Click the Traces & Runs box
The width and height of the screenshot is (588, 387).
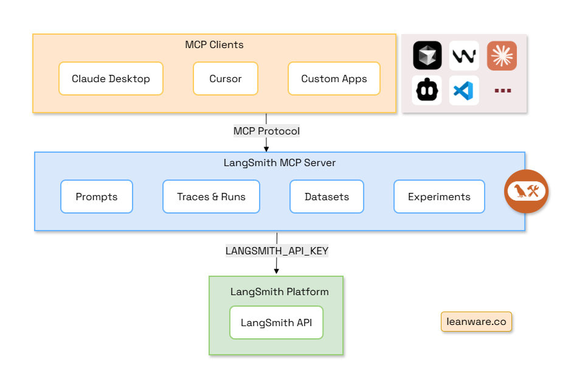pyautogui.click(x=211, y=197)
